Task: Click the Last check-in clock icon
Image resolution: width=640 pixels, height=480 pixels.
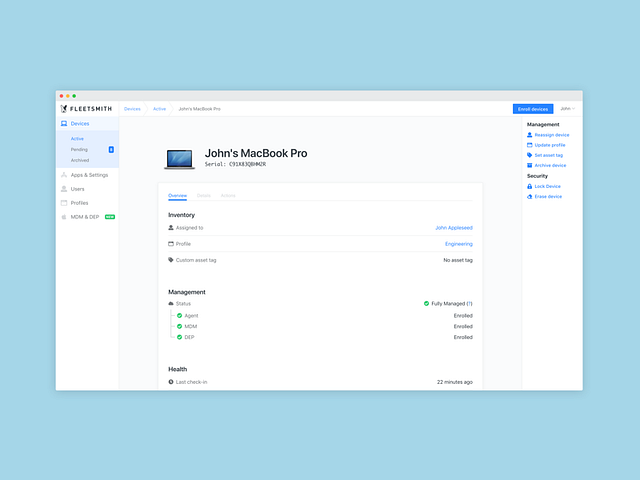Action: (171, 382)
